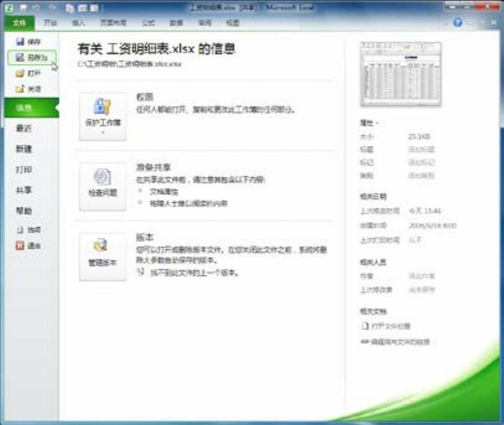Switch to the 视图 (View) ribbon tab
Image resolution: width=504 pixels, height=425 pixels.
[x=232, y=23]
